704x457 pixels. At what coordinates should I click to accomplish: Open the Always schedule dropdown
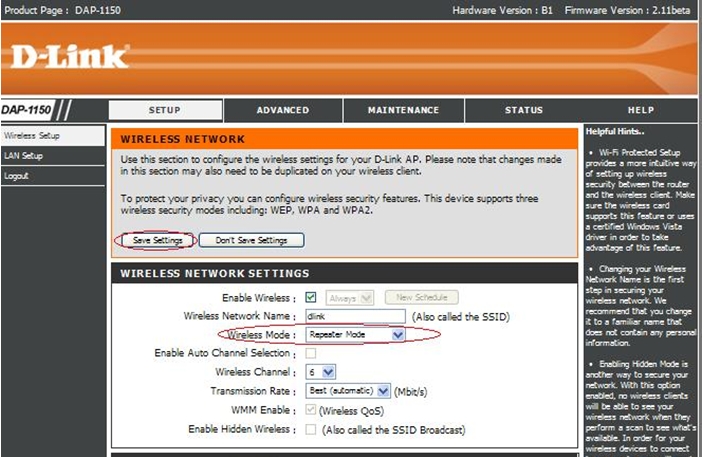point(350,297)
